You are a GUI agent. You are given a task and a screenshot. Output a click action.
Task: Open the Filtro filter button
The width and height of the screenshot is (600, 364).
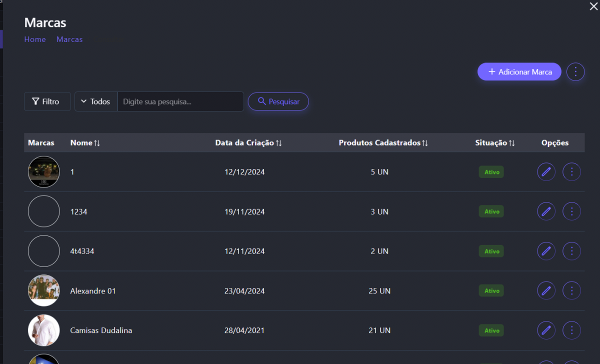(x=47, y=101)
